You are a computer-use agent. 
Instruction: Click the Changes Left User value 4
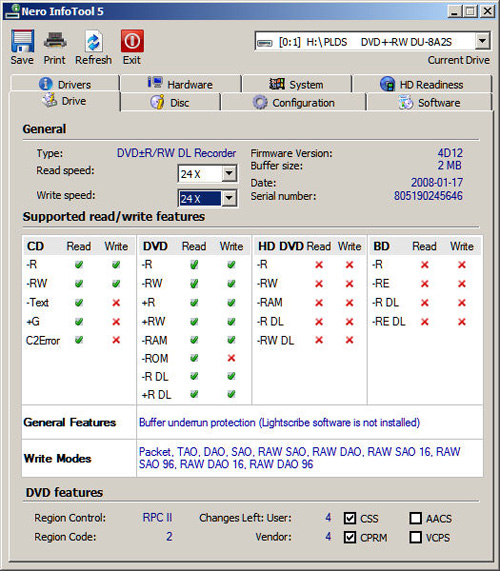(328, 517)
